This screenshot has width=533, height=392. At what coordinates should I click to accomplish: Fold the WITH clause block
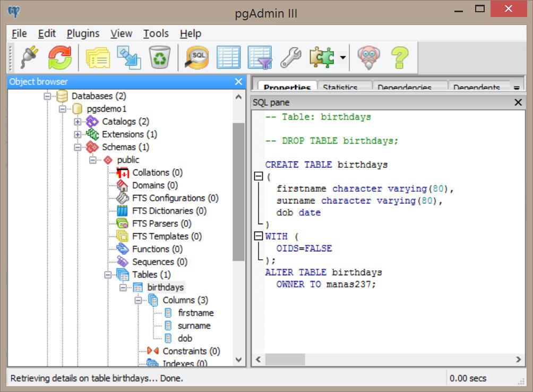coord(259,236)
